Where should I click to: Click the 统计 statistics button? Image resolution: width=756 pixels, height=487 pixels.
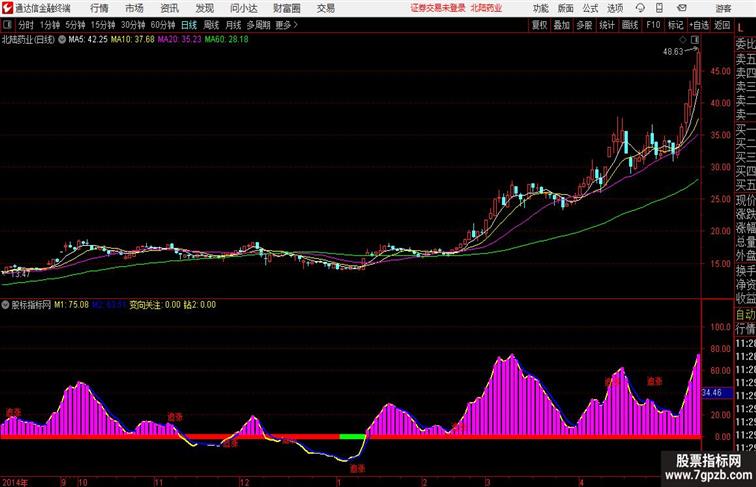tap(607, 25)
